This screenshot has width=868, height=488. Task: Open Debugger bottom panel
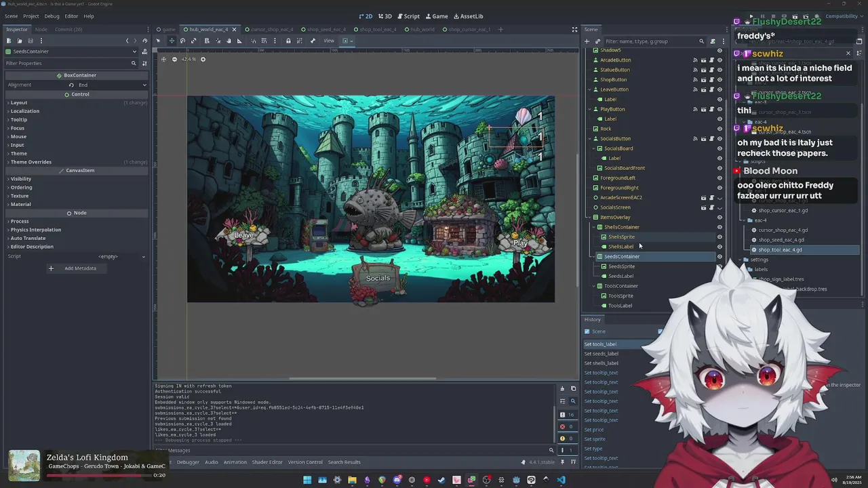(x=188, y=462)
